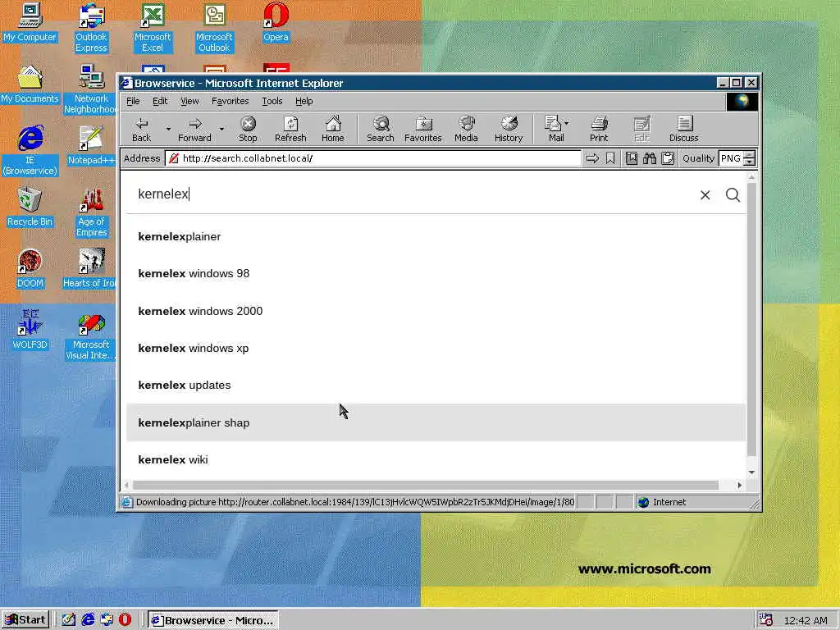Open the Media toolbar button
The height and width of the screenshot is (630, 840).
click(x=466, y=129)
